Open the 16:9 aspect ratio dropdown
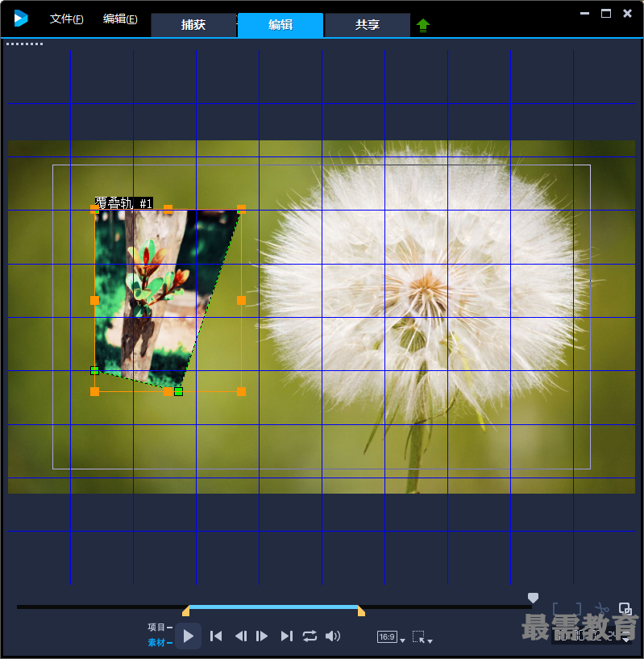This screenshot has width=644, height=659. tap(391, 637)
